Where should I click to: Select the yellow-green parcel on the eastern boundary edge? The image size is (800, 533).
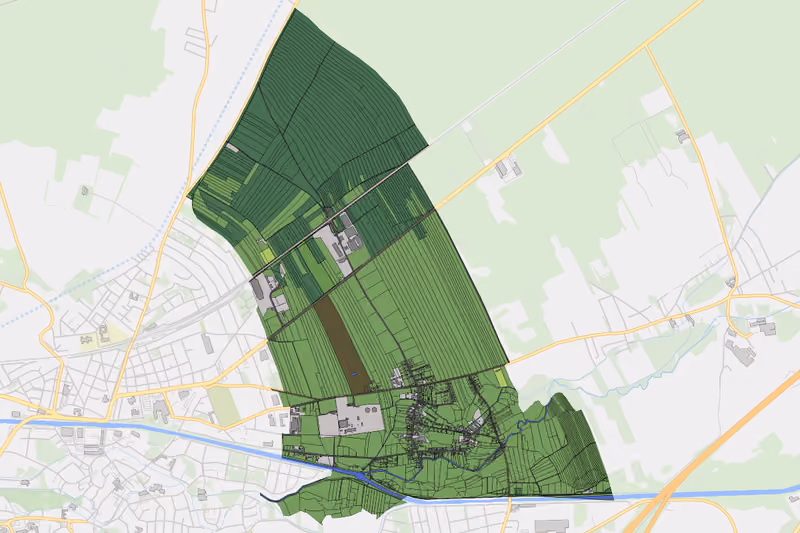point(501,377)
